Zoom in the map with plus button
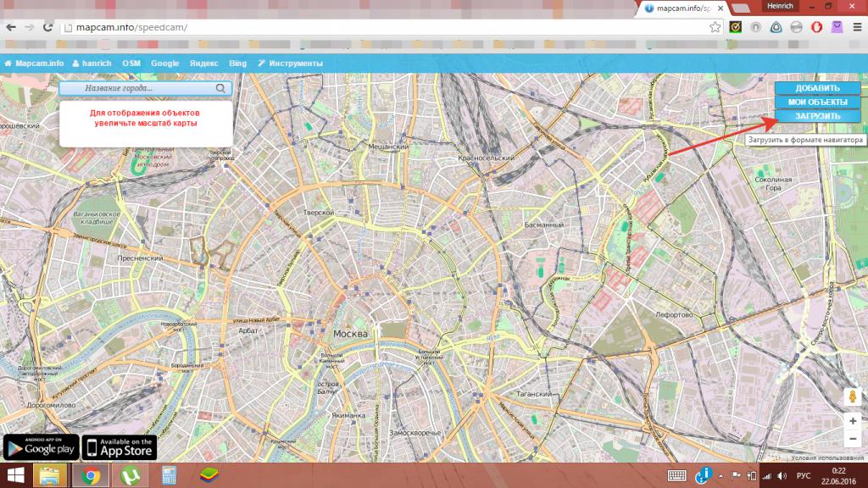 853,420
